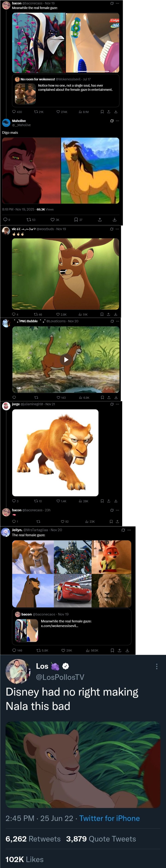Share Maholive's Digo mais tweet
The height and width of the screenshot is (868, 166).
tap(100, 220)
